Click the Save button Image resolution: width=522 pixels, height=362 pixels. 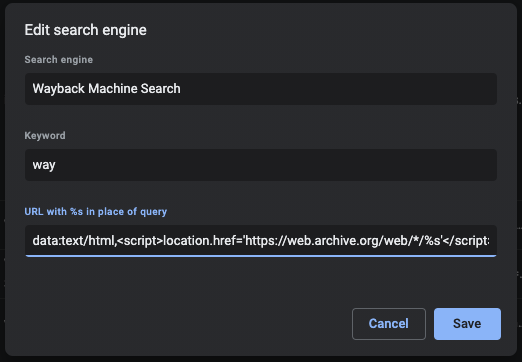(x=467, y=324)
